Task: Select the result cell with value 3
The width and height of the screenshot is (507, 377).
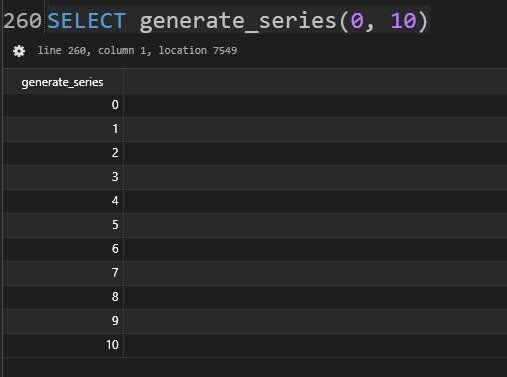Action: (x=63, y=177)
